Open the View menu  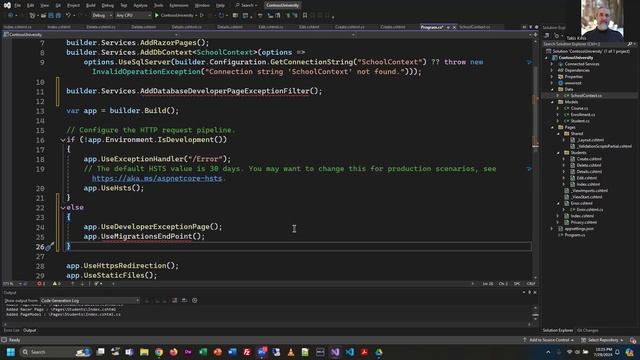point(44,5)
